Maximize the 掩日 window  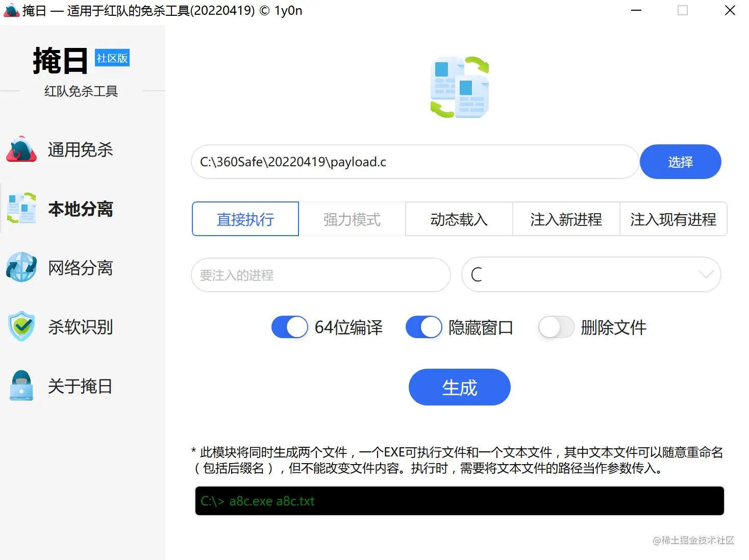(683, 10)
